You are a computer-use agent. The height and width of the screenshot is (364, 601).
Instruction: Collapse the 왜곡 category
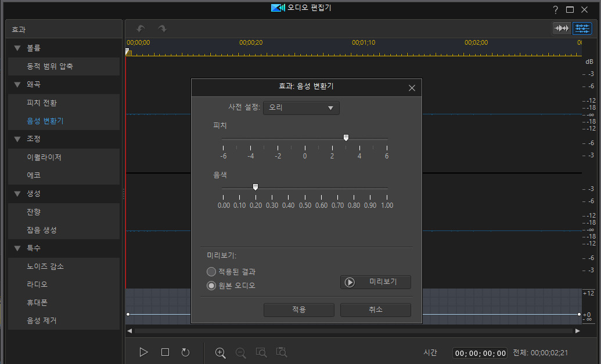[17, 84]
